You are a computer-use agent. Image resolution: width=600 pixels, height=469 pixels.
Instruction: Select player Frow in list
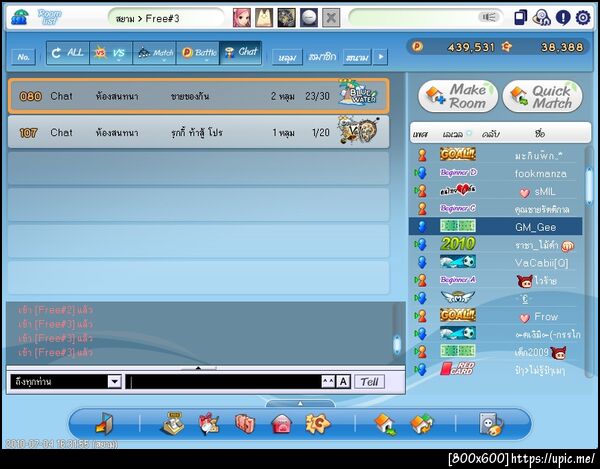pos(496,316)
